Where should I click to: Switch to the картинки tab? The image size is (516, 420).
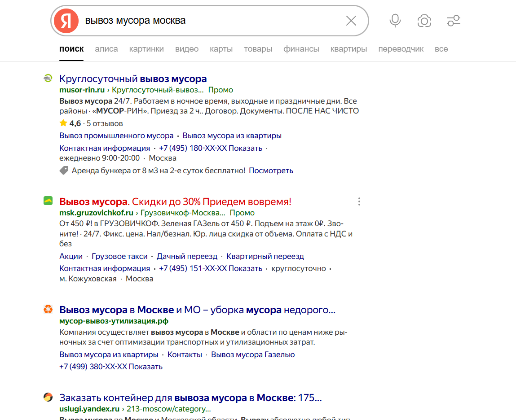146,49
